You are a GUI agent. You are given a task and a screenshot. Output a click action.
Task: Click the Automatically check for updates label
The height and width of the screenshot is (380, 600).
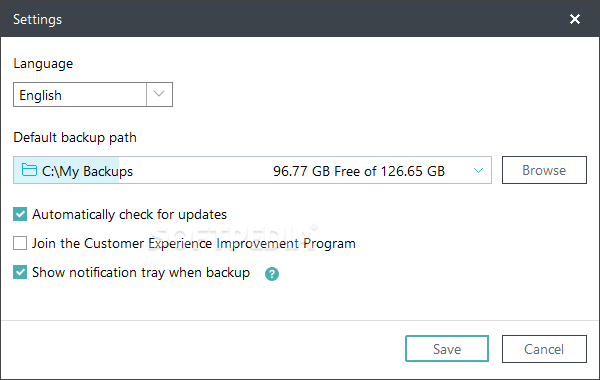129,215
